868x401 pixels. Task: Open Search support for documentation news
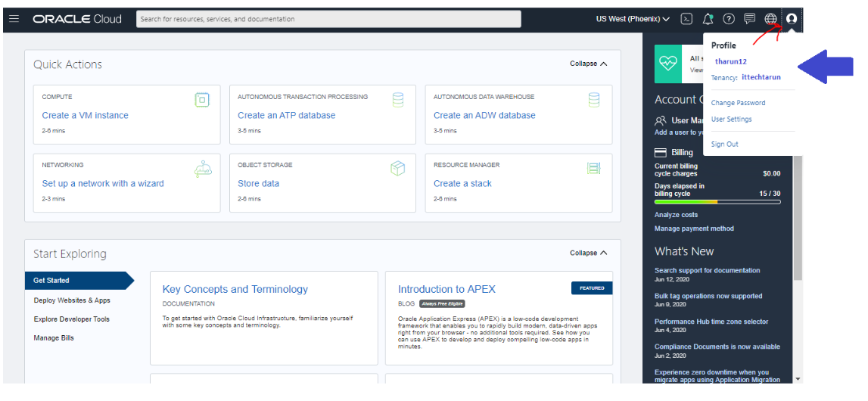point(708,270)
